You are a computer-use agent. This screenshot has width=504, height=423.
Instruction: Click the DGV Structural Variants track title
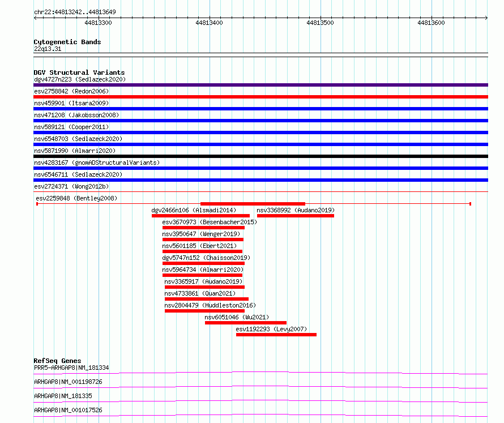pyautogui.click(x=79, y=72)
